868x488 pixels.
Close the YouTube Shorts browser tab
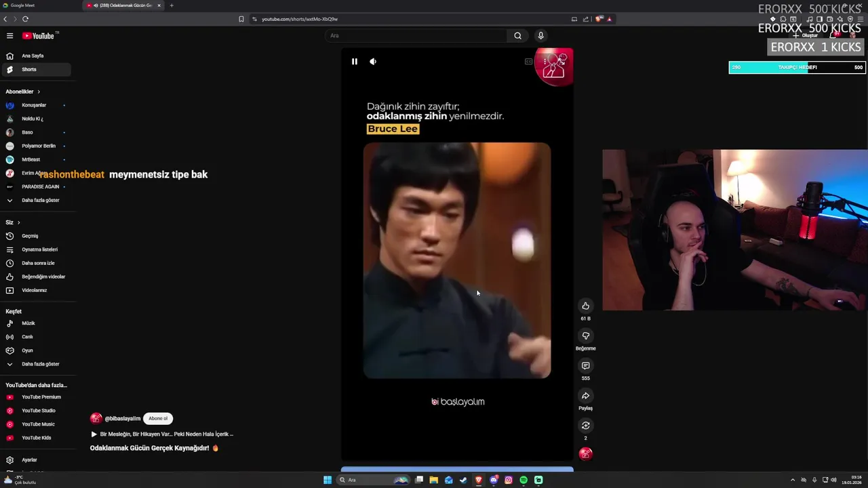coord(159,5)
